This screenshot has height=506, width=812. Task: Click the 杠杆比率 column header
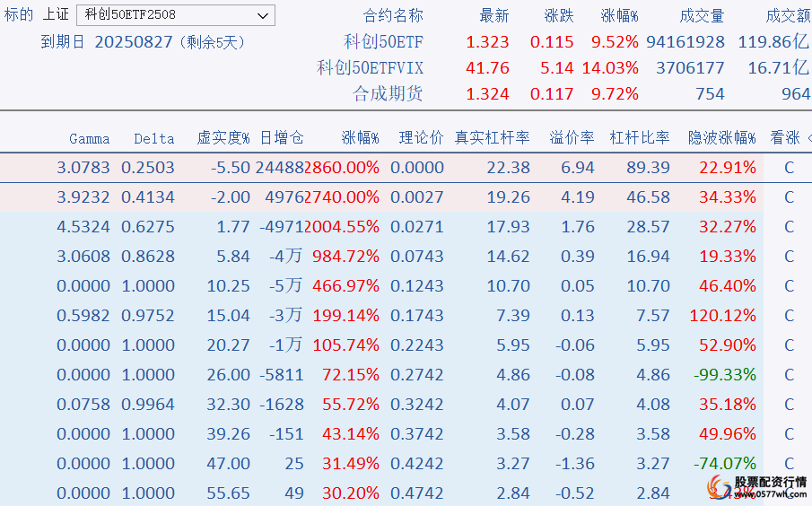[640, 138]
